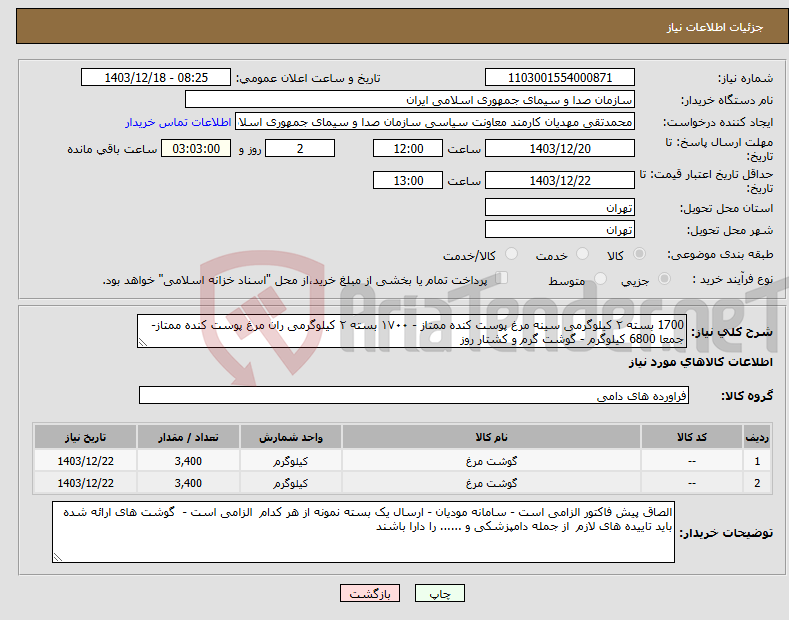The width and height of the screenshot is (789, 620).
Task: Click the buyer notes text area
Action: point(363,532)
